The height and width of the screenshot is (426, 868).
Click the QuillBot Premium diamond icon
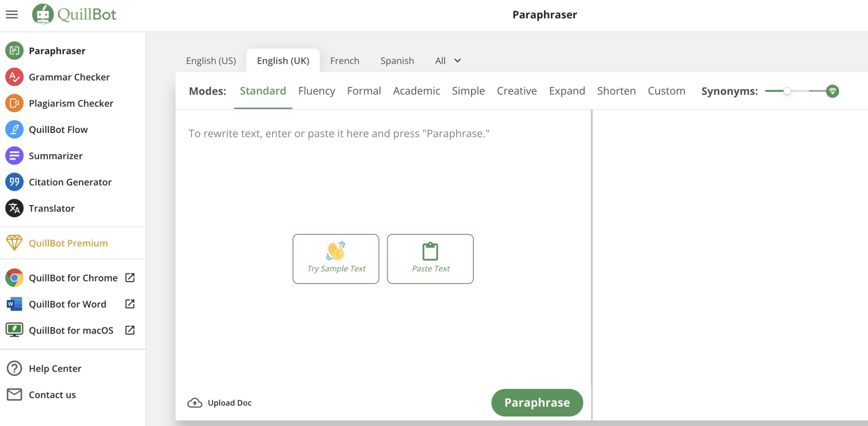[14, 243]
